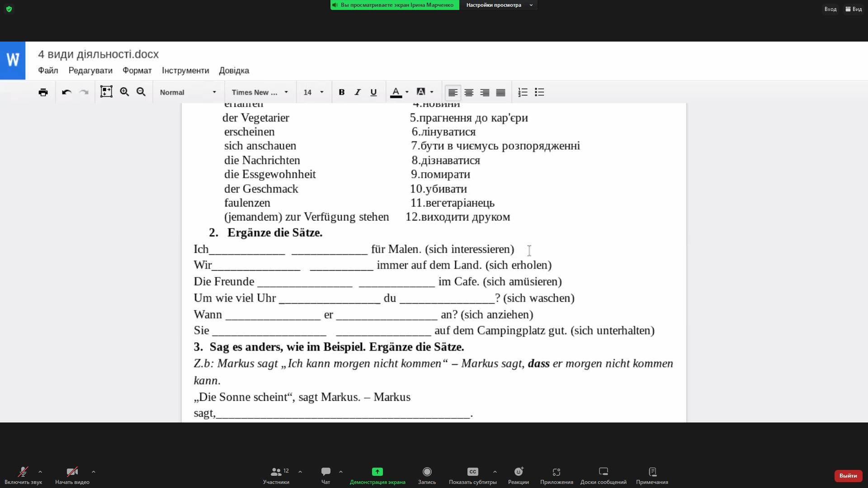
Task: Align text to the right
Action: 485,92
